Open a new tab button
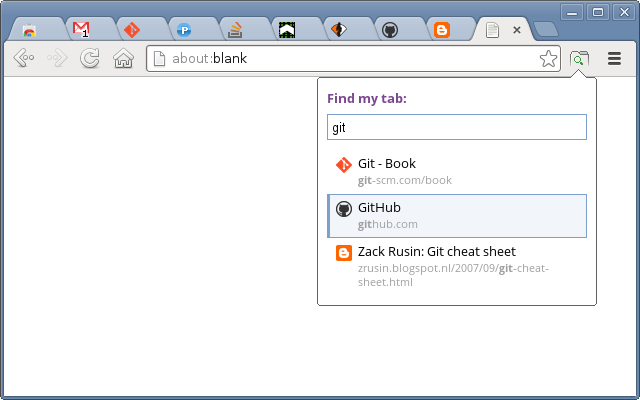This screenshot has width=640, height=400. tap(546, 29)
